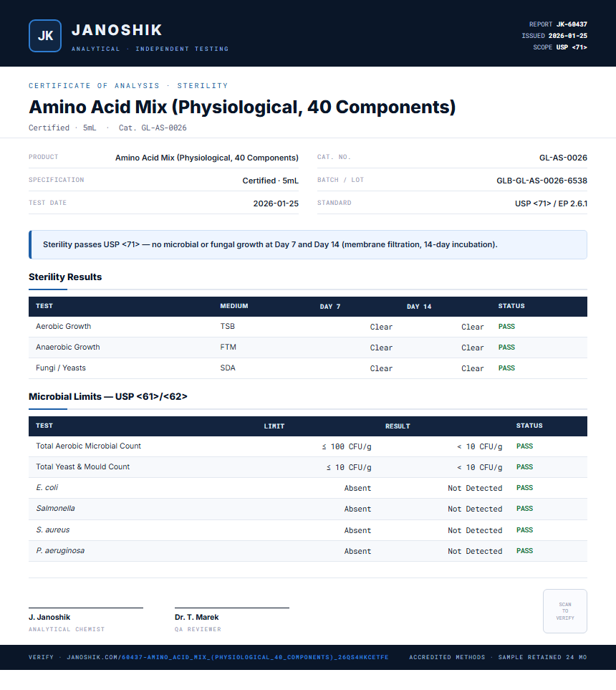Click the Scan to Verify QR box
The width and height of the screenshot is (616, 690).
565,610
